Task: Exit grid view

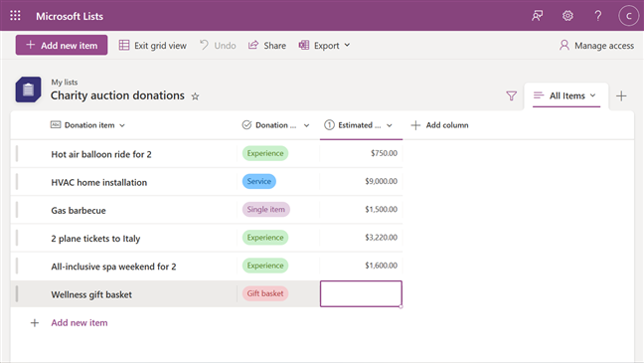Action: [153, 45]
